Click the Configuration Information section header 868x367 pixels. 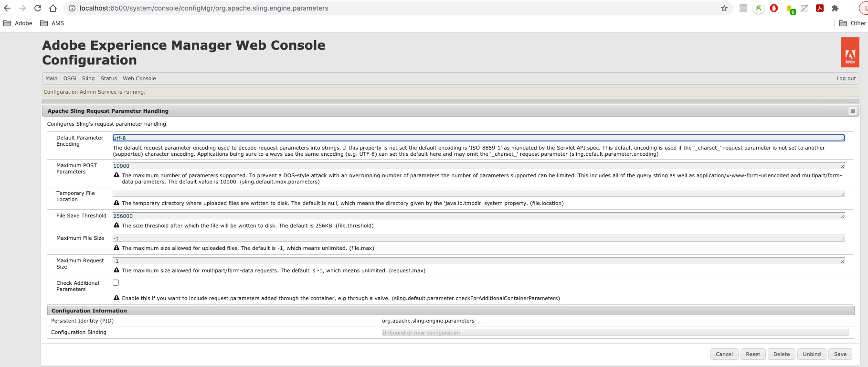(451, 311)
